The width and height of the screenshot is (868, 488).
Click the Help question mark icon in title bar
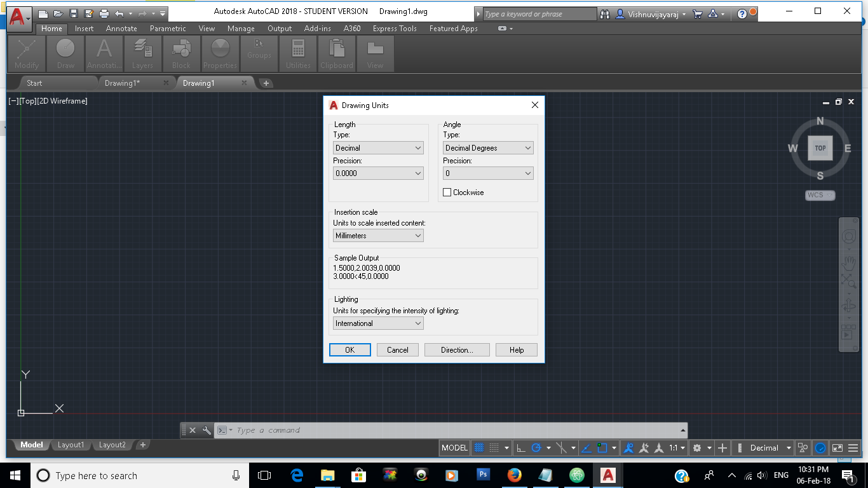click(x=742, y=14)
